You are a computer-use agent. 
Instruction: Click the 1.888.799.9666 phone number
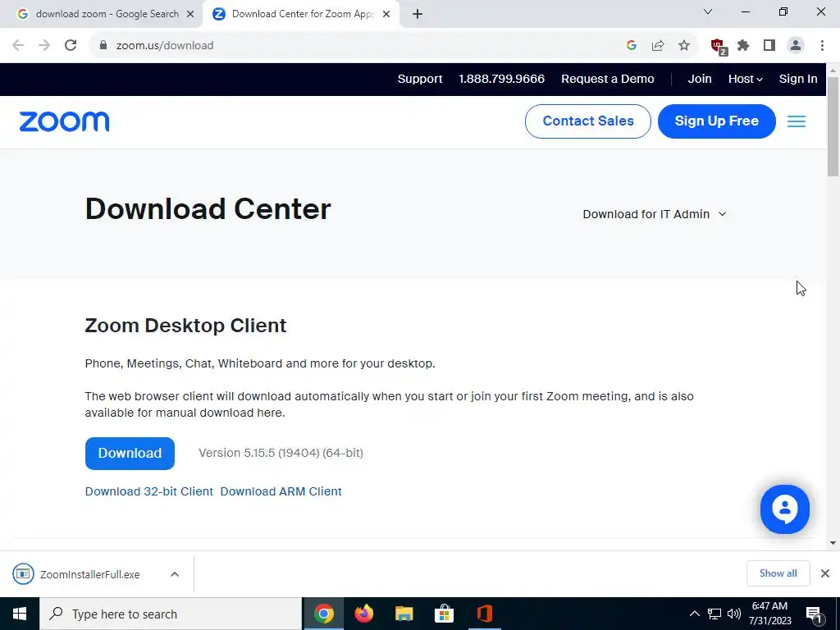(501, 79)
